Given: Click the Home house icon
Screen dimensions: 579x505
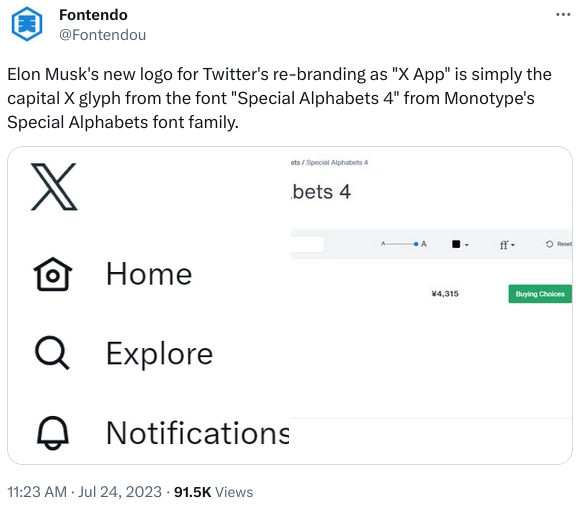Looking at the screenshot, I should (x=53, y=274).
